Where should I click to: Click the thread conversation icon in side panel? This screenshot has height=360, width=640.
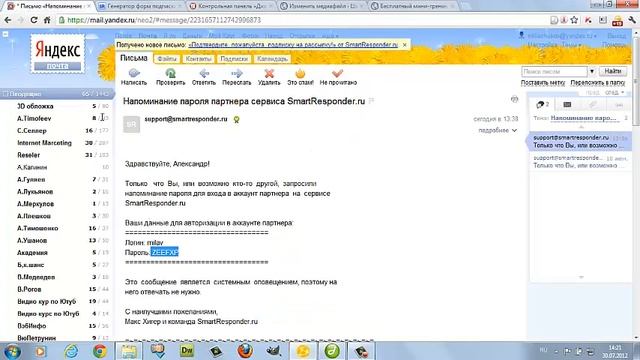542,105
